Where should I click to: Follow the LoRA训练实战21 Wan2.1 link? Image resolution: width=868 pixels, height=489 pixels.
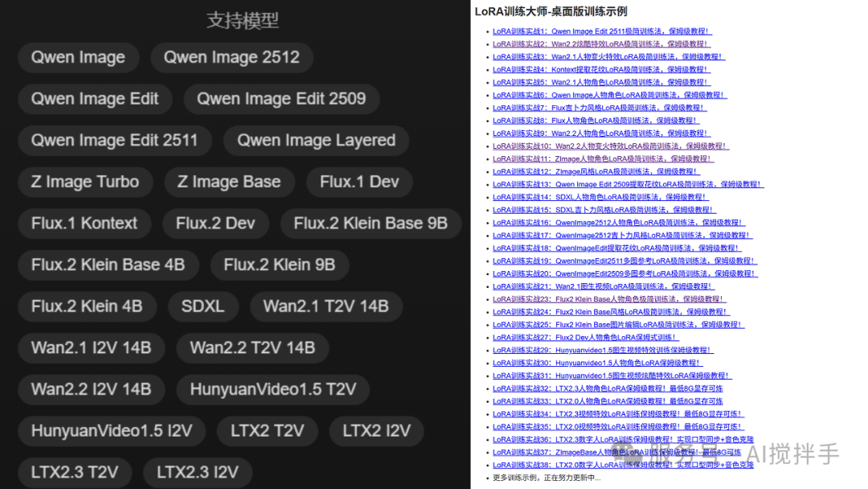tap(604, 286)
